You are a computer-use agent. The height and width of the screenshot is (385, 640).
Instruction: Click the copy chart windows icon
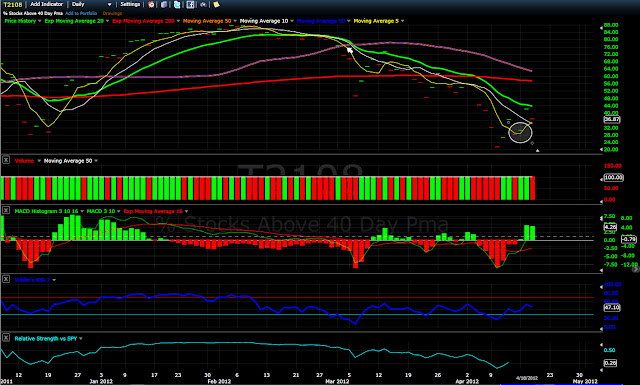(x=164, y=4)
